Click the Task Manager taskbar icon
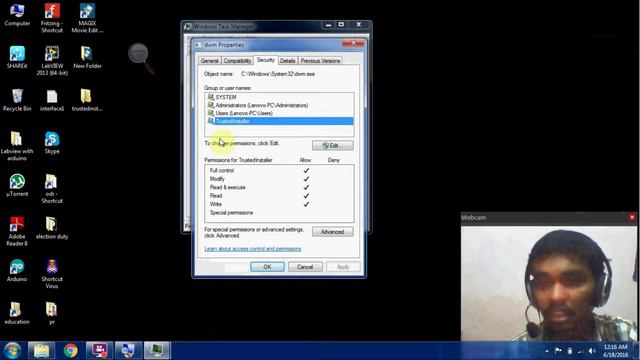The height and width of the screenshot is (360, 640). [x=156, y=351]
